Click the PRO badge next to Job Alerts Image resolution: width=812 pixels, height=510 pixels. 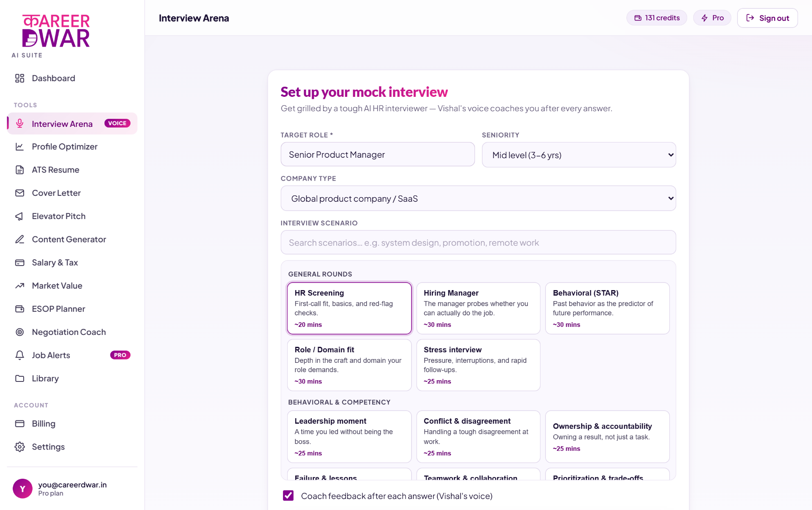pyautogui.click(x=120, y=355)
